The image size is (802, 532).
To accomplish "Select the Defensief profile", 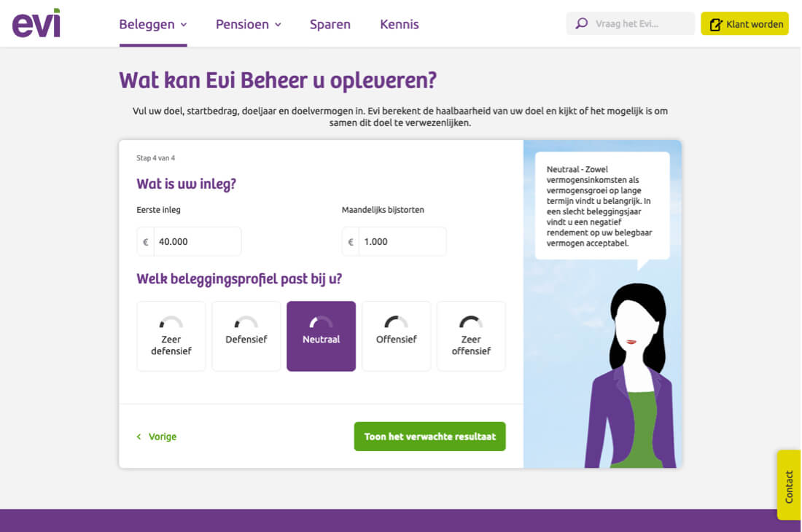I will click(246, 336).
